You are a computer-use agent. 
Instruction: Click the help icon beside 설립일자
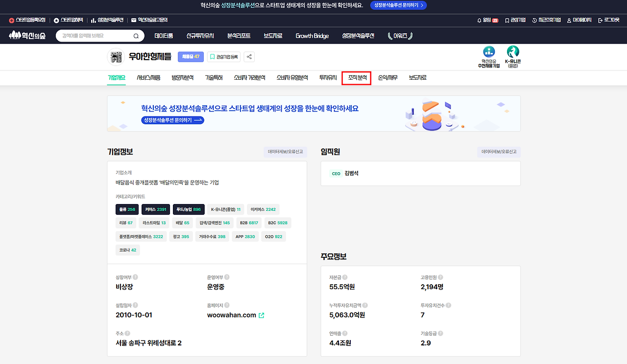pyautogui.click(x=135, y=305)
